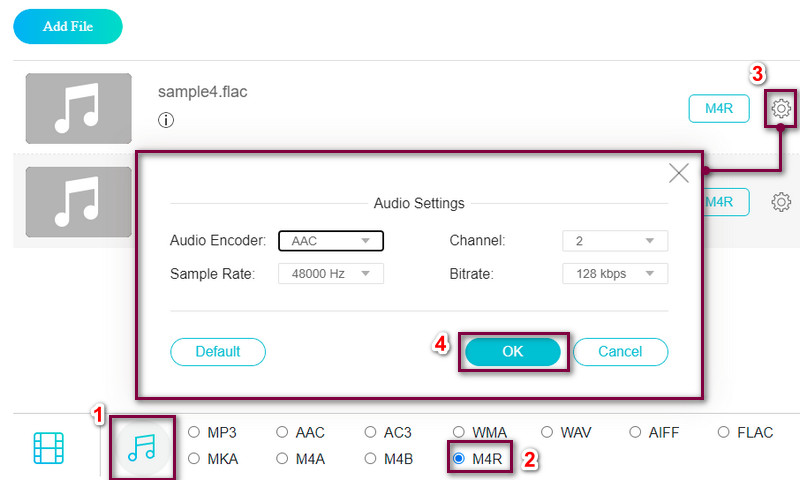
Task: Pick the WAV format option
Action: [548, 433]
